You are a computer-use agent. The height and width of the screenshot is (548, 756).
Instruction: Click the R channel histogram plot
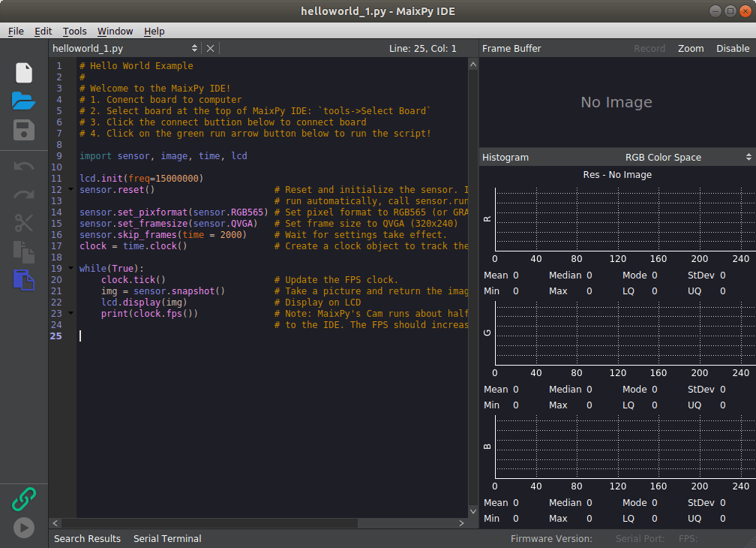[625, 219]
